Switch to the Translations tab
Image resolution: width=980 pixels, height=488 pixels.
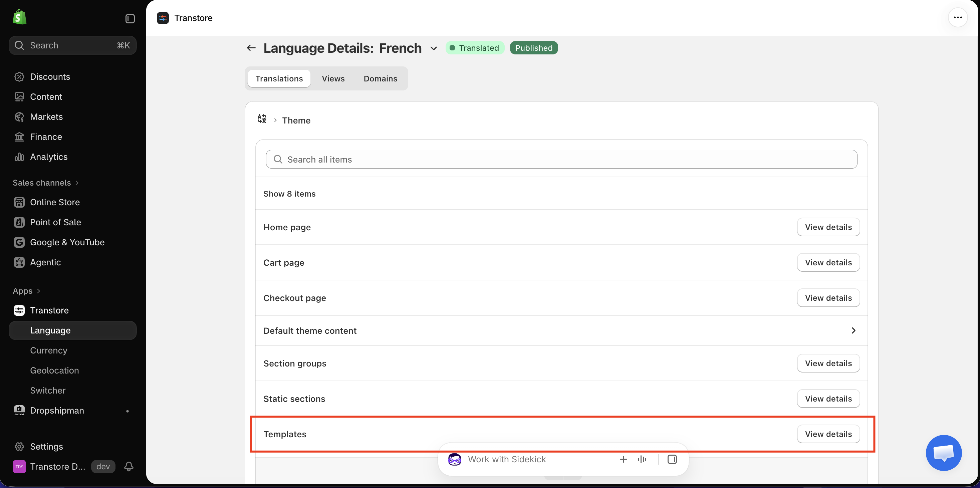[279, 78]
